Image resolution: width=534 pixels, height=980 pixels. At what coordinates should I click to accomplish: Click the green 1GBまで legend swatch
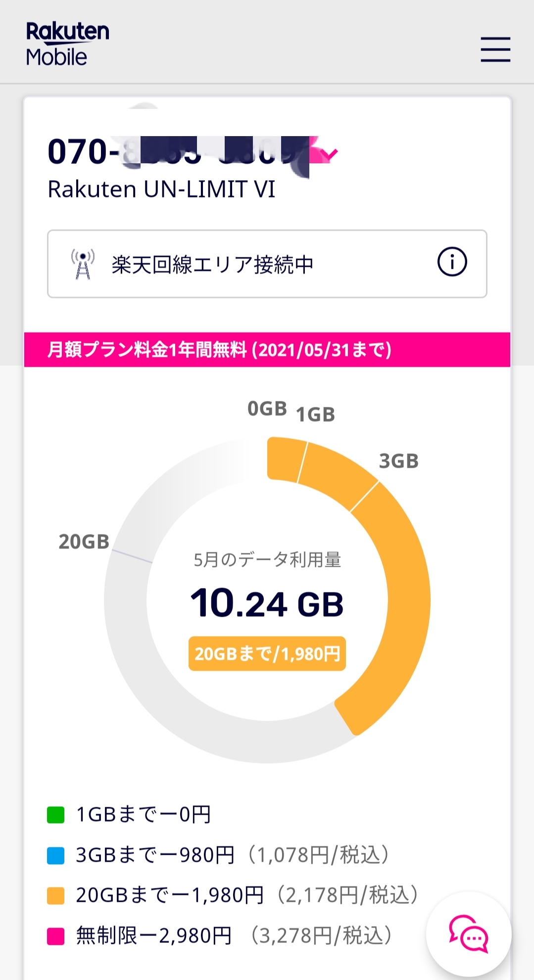[x=55, y=815]
